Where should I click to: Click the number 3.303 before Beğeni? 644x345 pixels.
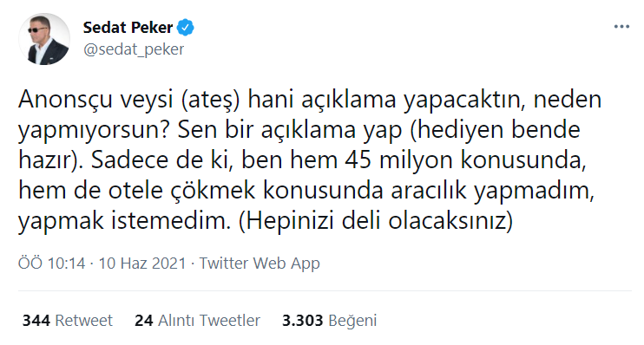303,321
